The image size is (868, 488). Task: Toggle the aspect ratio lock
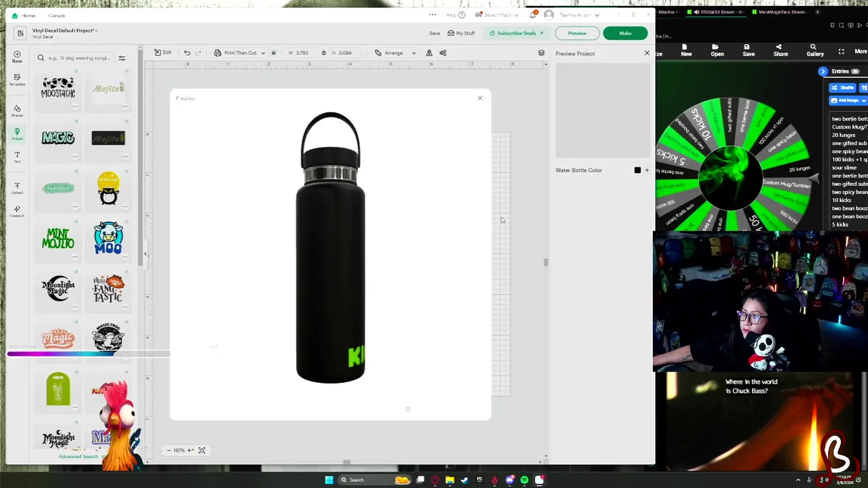point(323,53)
